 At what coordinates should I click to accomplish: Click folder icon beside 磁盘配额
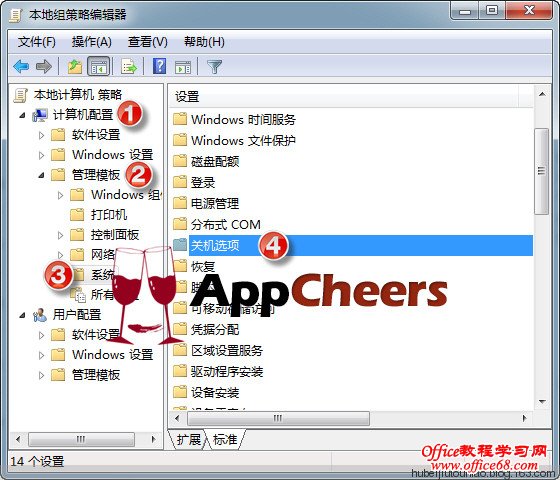tap(180, 161)
